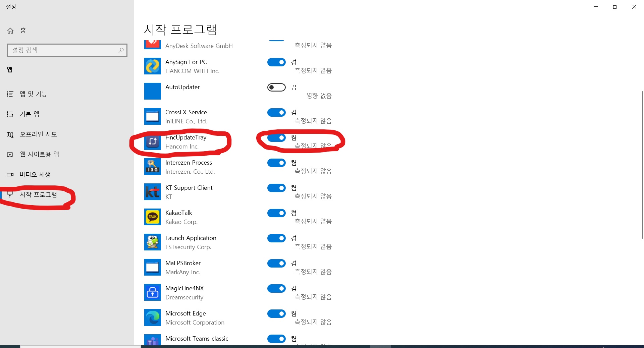Click the '끔' status next to AutoUpdater
Viewport: 644px width, 348px height.
click(294, 88)
